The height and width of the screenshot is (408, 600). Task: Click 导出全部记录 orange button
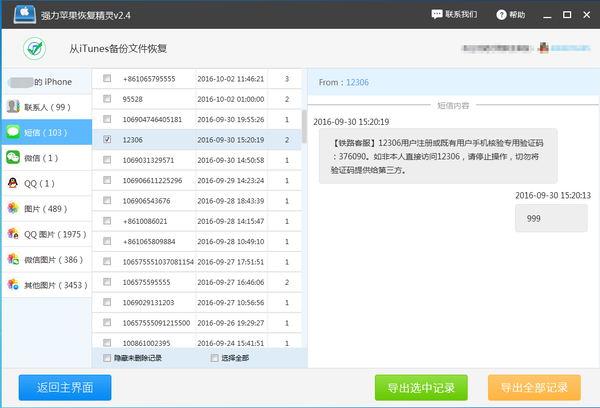coord(534,387)
